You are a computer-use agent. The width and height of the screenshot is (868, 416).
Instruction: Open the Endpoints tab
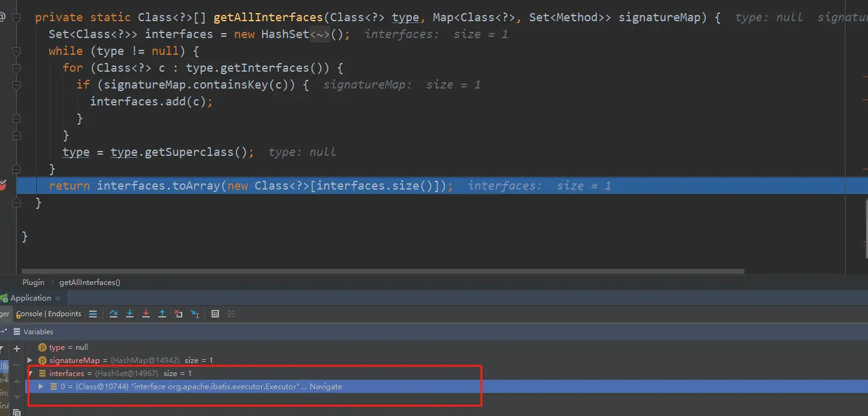65,314
